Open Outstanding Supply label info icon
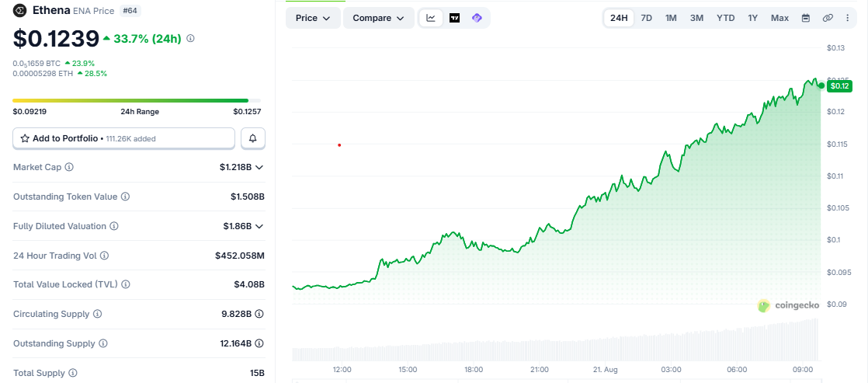The image size is (868, 383). coord(103,343)
